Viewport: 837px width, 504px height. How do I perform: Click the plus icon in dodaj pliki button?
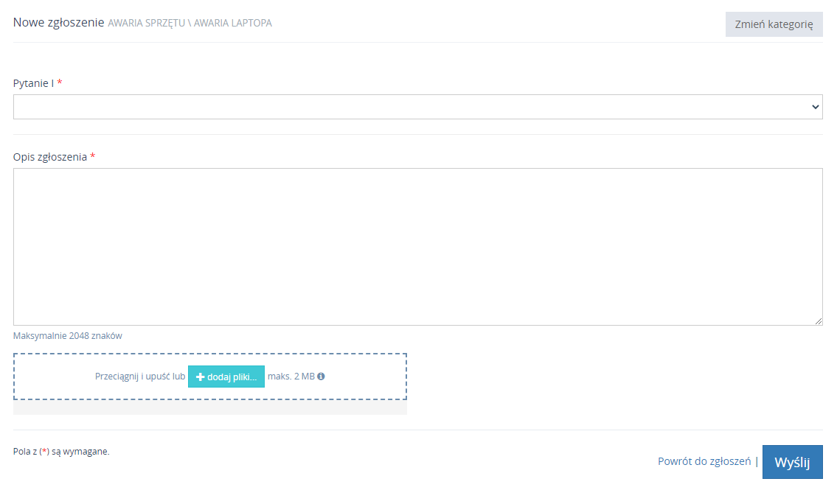click(200, 377)
